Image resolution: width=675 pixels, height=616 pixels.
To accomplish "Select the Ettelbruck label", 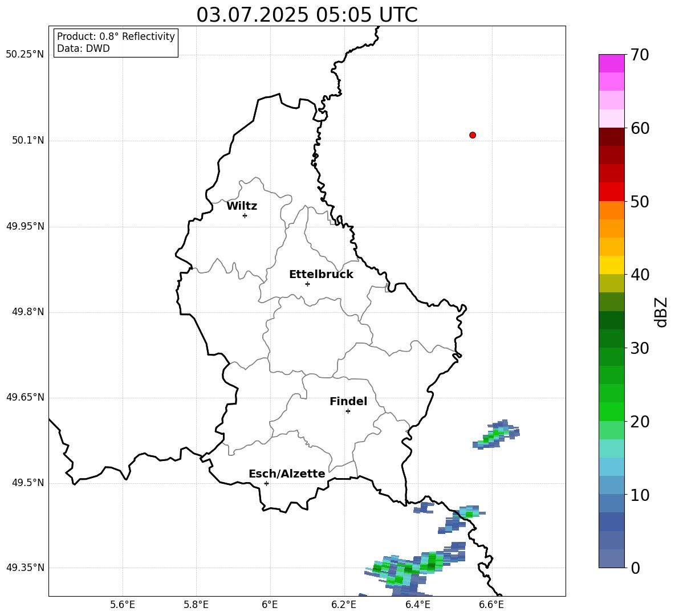I will [321, 275].
